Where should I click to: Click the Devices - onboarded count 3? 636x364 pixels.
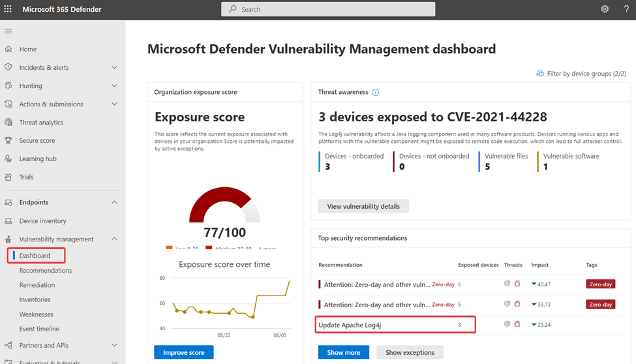(327, 166)
